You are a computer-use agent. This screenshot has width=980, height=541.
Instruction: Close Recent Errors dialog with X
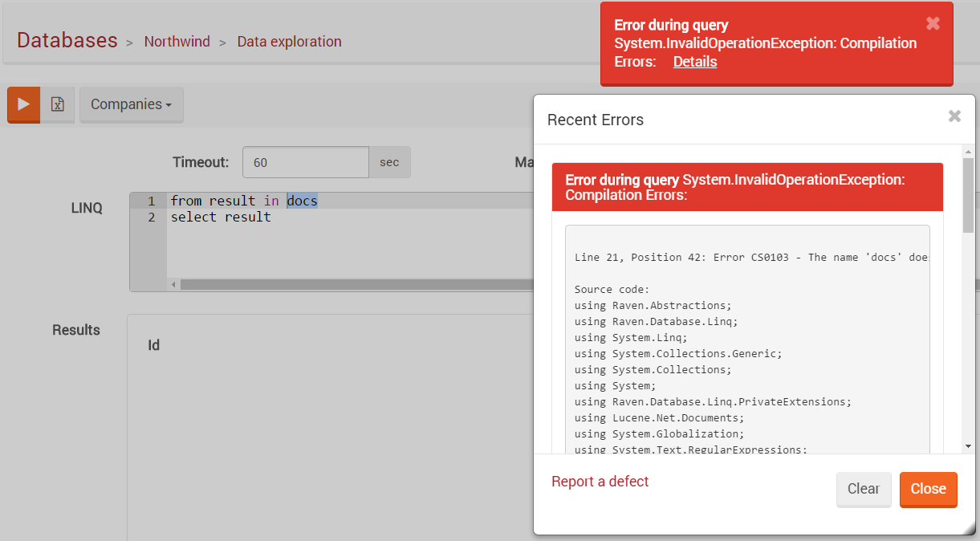pyautogui.click(x=954, y=116)
